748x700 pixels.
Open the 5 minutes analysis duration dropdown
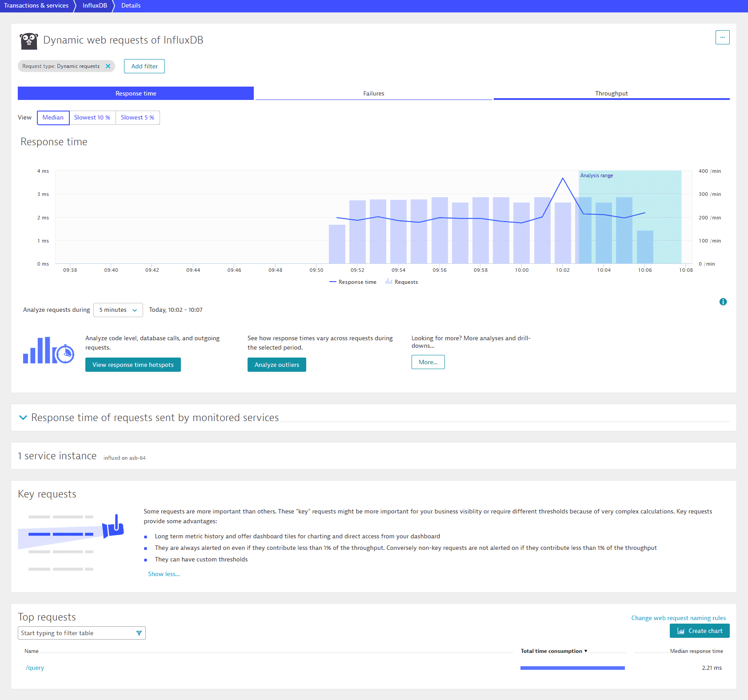pos(118,310)
